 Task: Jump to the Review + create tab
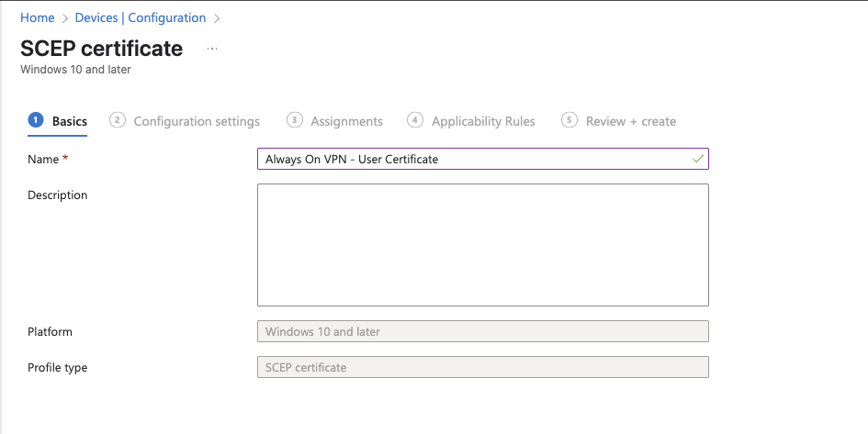[x=631, y=121]
